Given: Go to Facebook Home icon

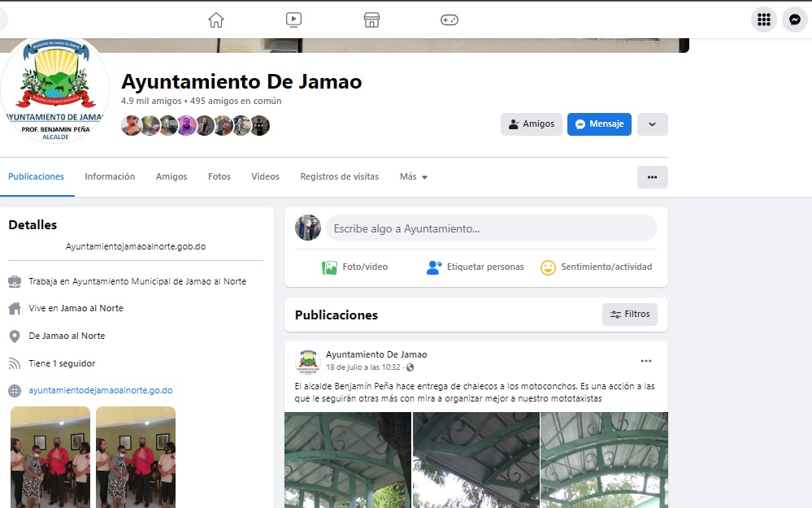Looking at the screenshot, I should (x=216, y=20).
